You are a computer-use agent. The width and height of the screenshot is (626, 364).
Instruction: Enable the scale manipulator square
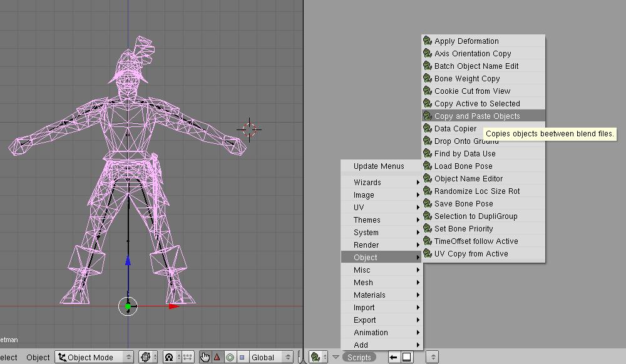click(242, 357)
